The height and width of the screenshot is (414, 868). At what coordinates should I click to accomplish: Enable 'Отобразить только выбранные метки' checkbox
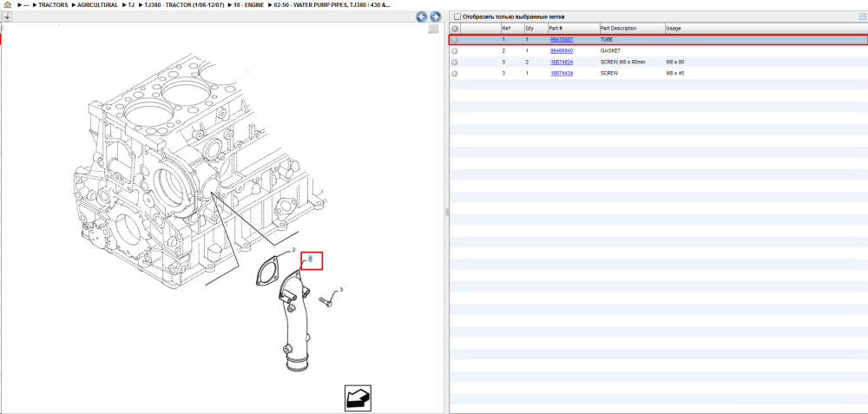click(457, 16)
